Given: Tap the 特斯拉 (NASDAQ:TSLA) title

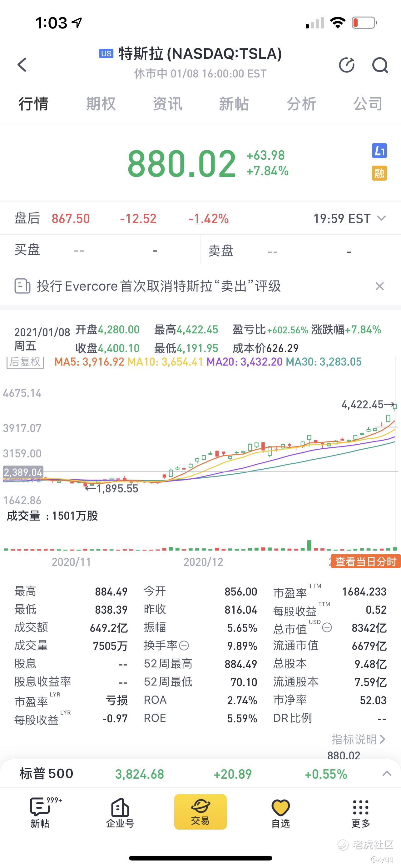Looking at the screenshot, I should click(200, 53).
